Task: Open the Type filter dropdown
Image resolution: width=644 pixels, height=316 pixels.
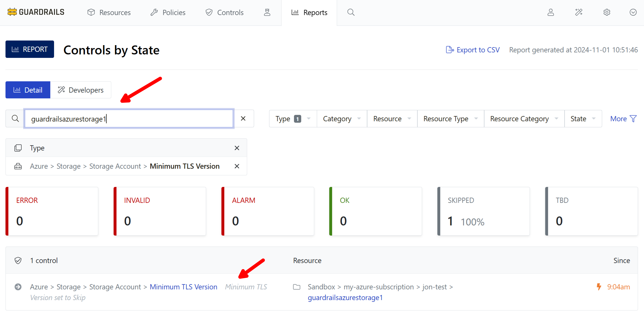Action: [x=293, y=119]
